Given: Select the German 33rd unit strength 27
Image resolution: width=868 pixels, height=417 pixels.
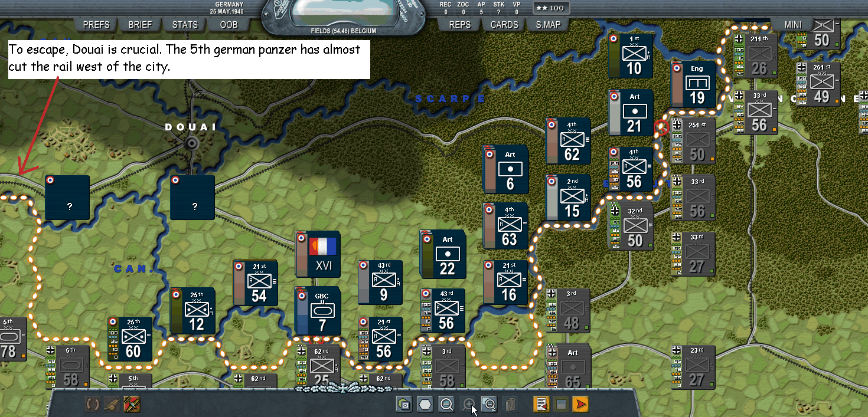Looking at the screenshot, I should point(694,254).
